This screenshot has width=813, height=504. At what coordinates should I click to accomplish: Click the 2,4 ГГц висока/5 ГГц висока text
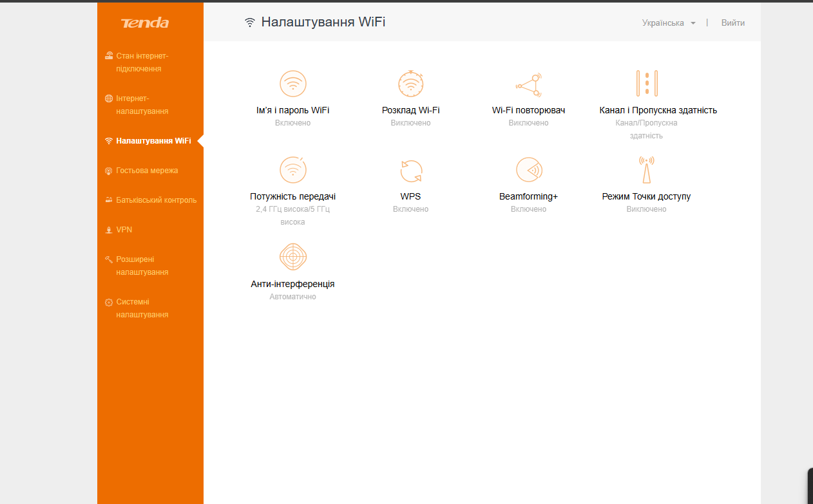(x=293, y=216)
